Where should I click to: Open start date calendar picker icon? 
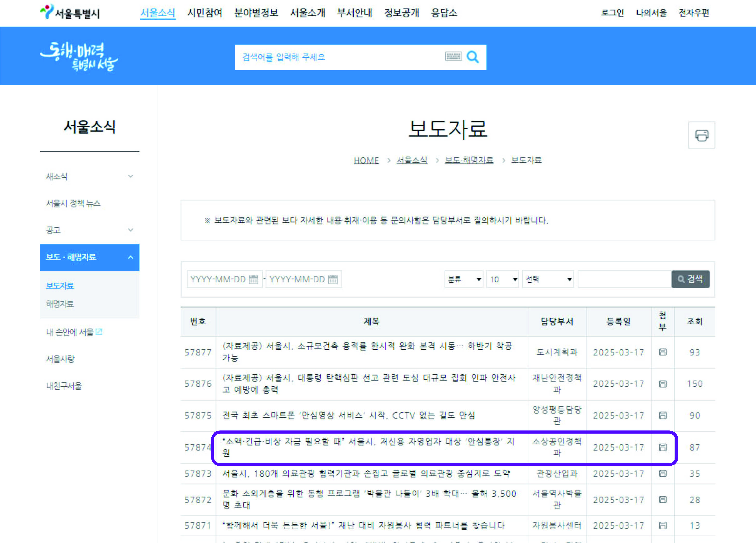(253, 279)
